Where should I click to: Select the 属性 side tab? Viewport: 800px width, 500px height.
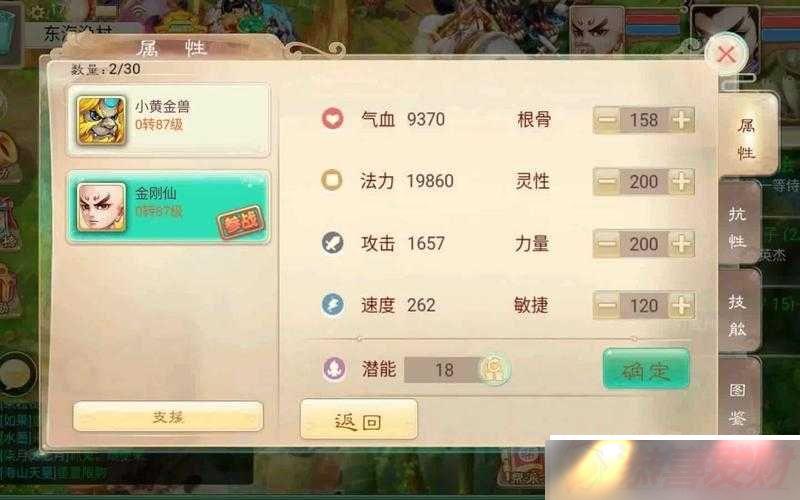746,138
